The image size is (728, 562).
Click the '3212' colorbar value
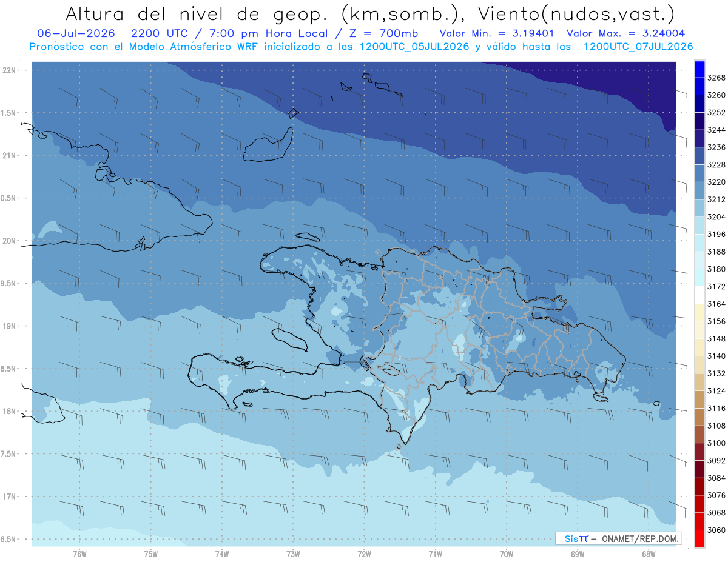point(716,199)
